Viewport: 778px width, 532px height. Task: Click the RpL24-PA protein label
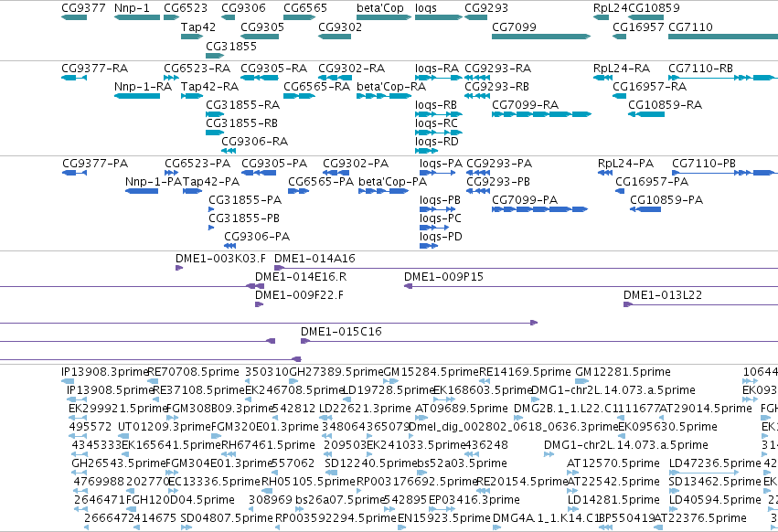click(x=625, y=164)
